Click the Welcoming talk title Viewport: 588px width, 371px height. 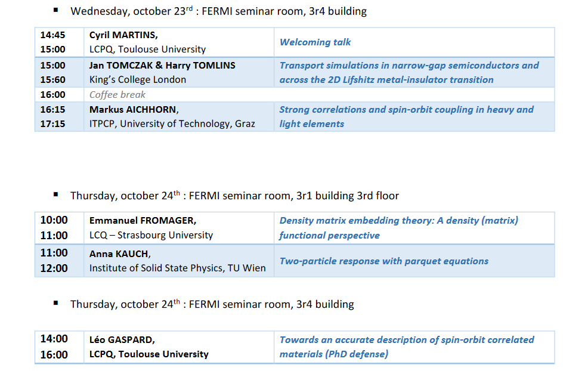(x=315, y=42)
